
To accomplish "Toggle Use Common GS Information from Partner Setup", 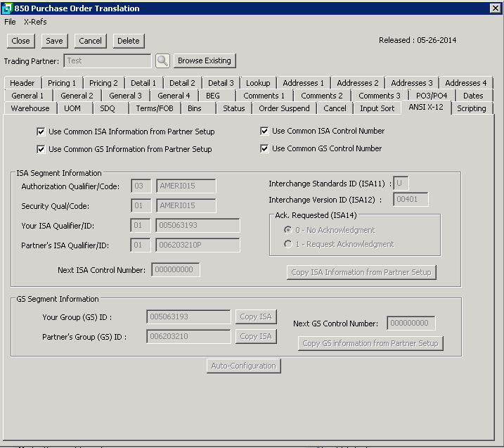I will (41, 149).
